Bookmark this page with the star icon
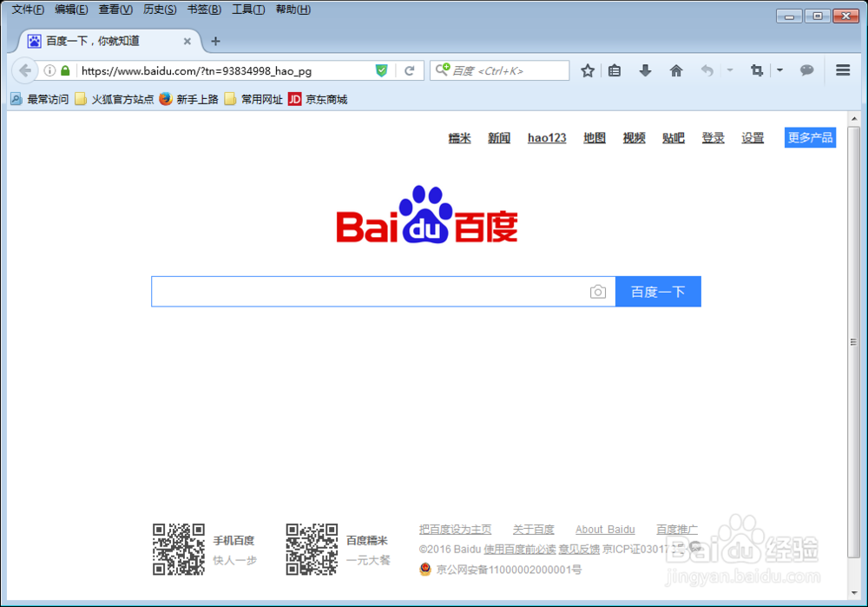 pyautogui.click(x=588, y=70)
